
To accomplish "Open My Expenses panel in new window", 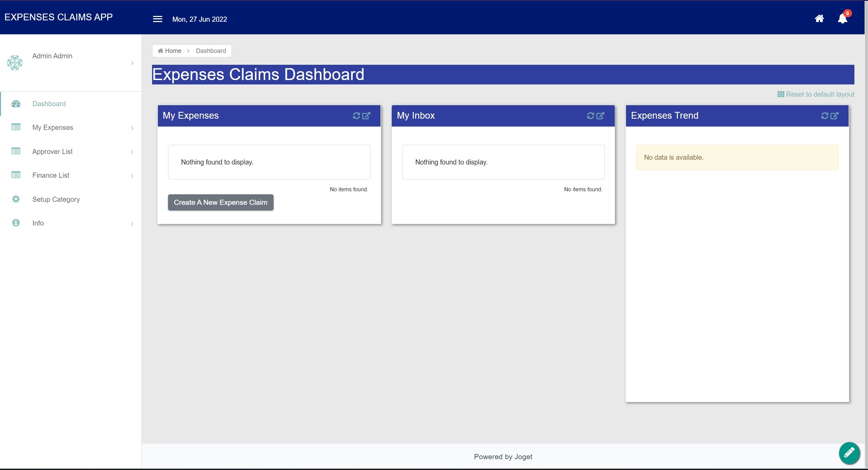I will 366,116.
